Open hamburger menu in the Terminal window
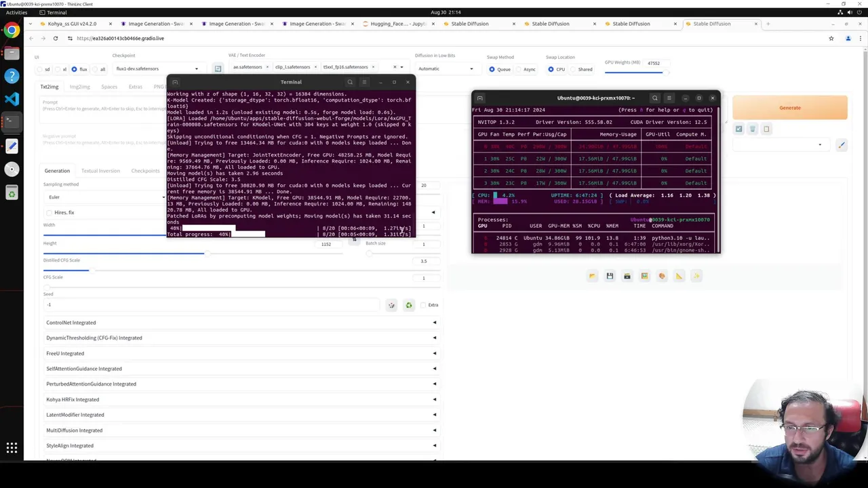This screenshot has height=488, width=868. (364, 82)
